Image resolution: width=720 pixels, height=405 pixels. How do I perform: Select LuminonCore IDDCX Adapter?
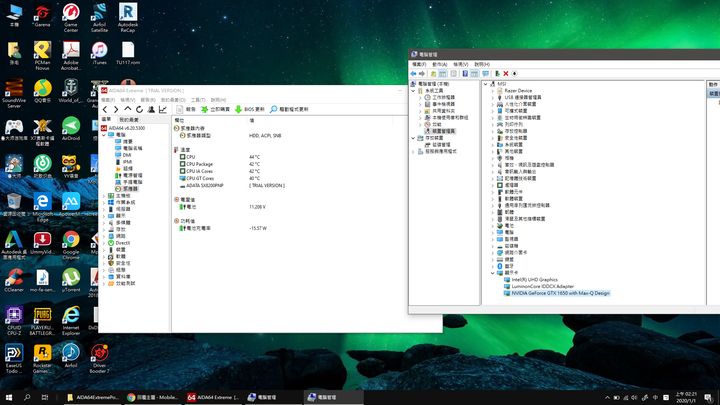coord(542,286)
